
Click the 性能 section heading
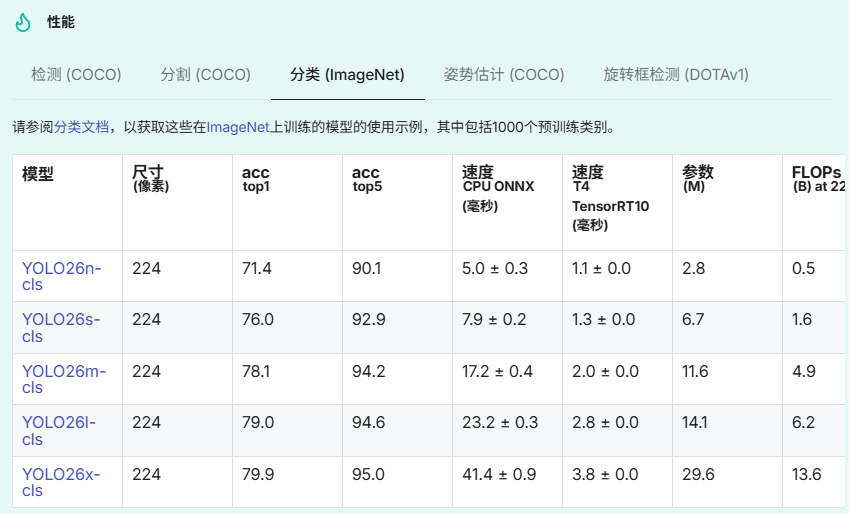click(61, 22)
